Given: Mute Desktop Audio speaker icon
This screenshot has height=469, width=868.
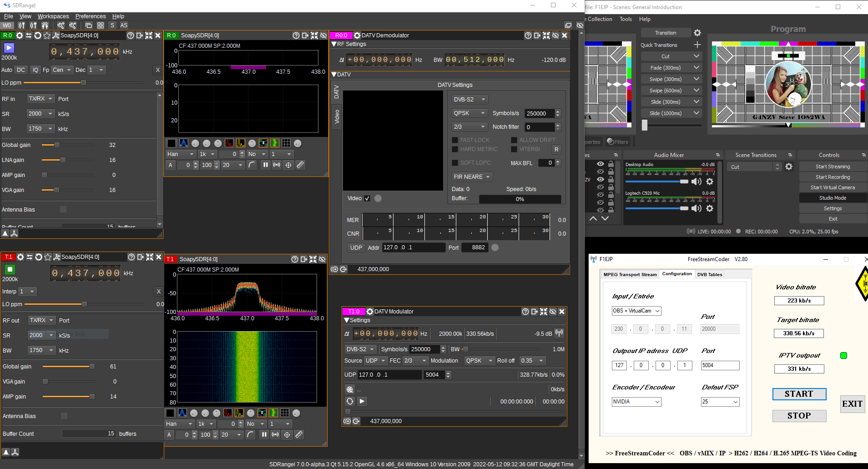Looking at the screenshot, I should [x=696, y=182].
